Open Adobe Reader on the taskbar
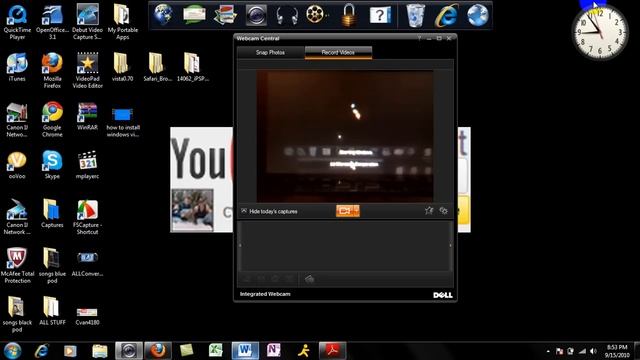 (332, 351)
